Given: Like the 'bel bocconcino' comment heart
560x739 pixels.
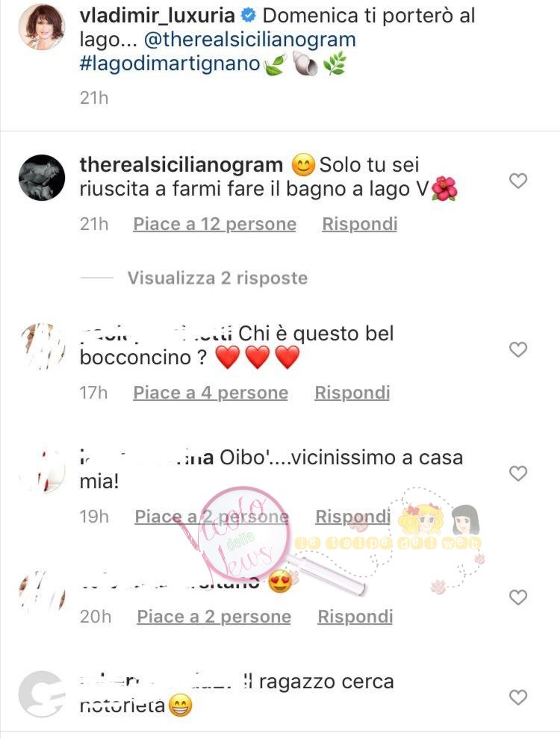Looking at the screenshot, I should pos(518,349).
